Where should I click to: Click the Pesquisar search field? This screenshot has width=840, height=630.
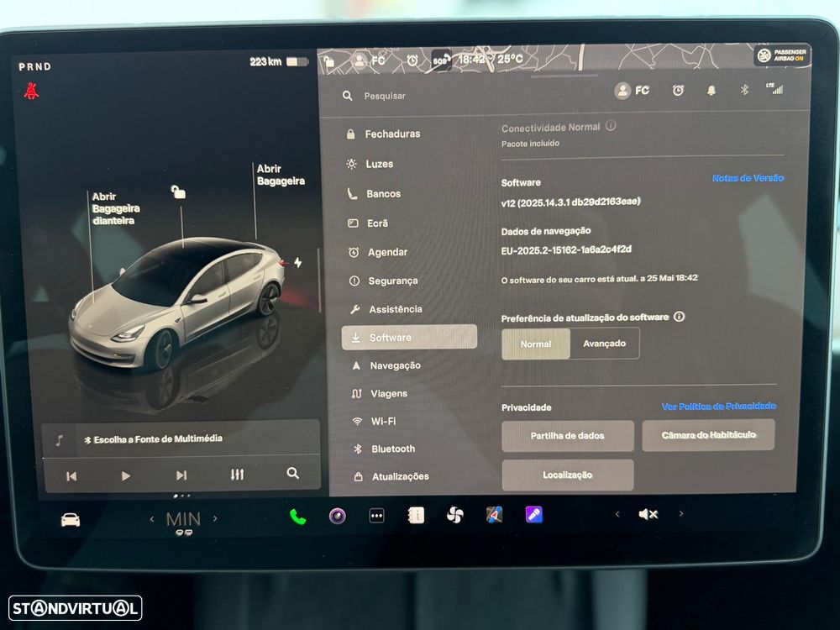click(385, 96)
